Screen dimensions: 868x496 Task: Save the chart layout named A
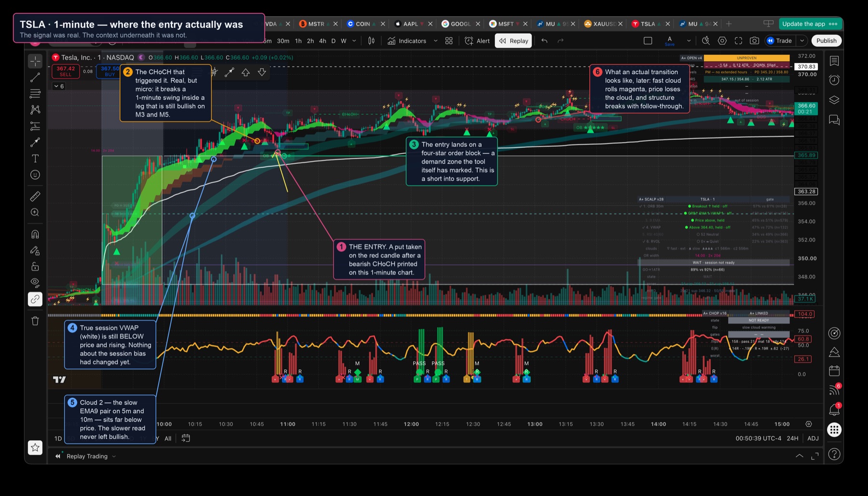click(x=669, y=41)
